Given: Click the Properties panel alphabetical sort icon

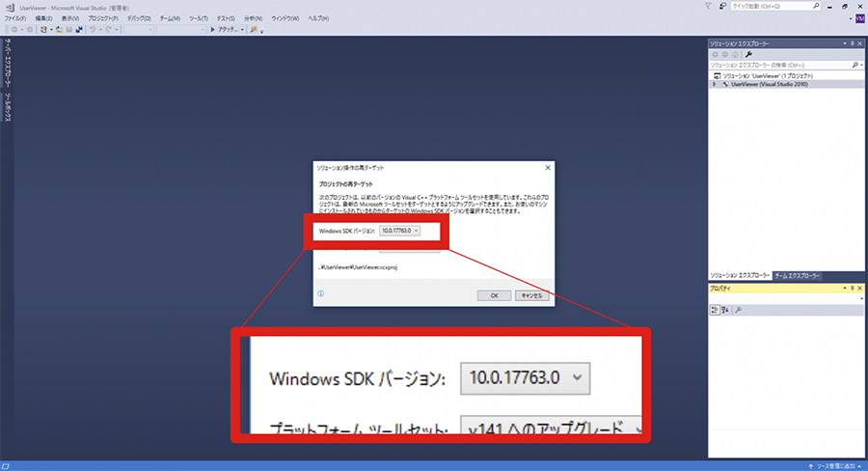Looking at the screenshot, I should tap(724, 311).
